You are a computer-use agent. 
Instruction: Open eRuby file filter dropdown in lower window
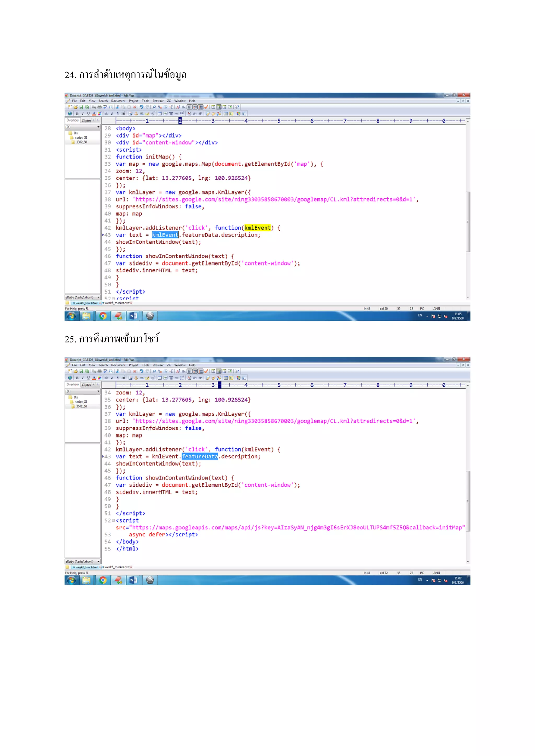pos(98,562)
